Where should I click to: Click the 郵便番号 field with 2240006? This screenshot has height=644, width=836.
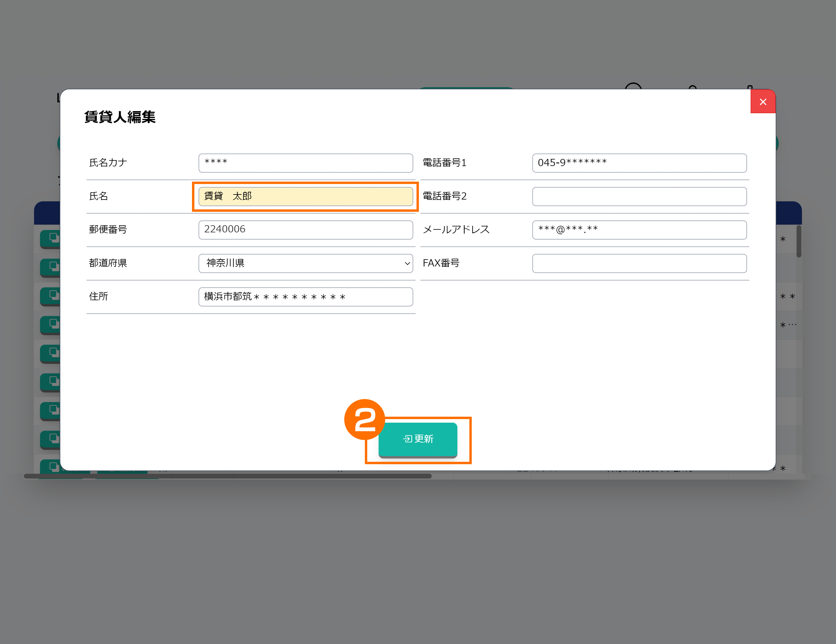[x=305, y=230]
